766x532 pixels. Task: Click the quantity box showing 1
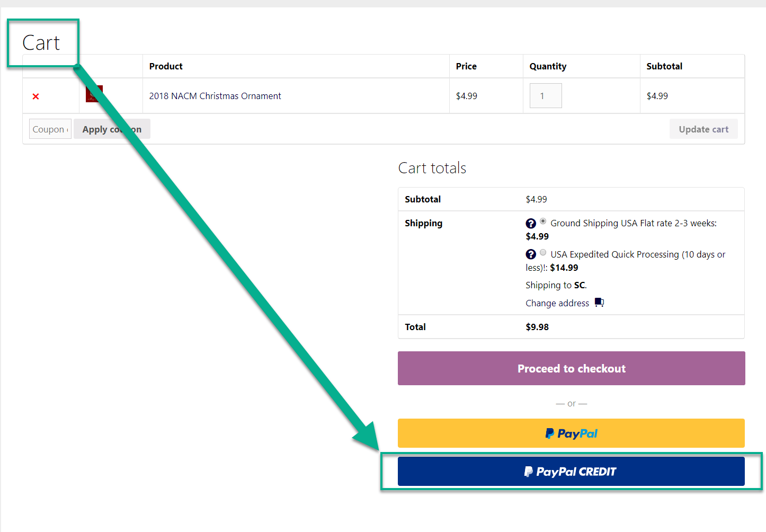545,96
